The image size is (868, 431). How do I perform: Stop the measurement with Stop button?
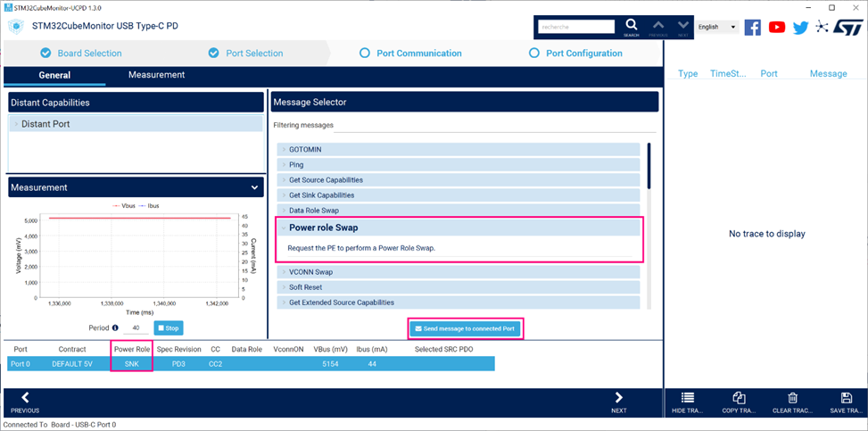pos(168,328)
